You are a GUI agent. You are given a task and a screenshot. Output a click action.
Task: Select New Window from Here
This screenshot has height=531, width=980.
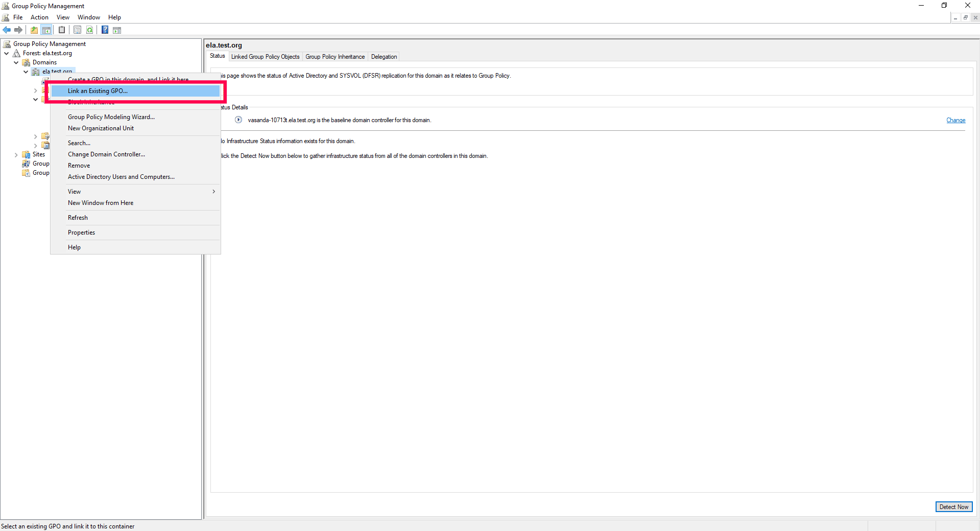point(135,203)
